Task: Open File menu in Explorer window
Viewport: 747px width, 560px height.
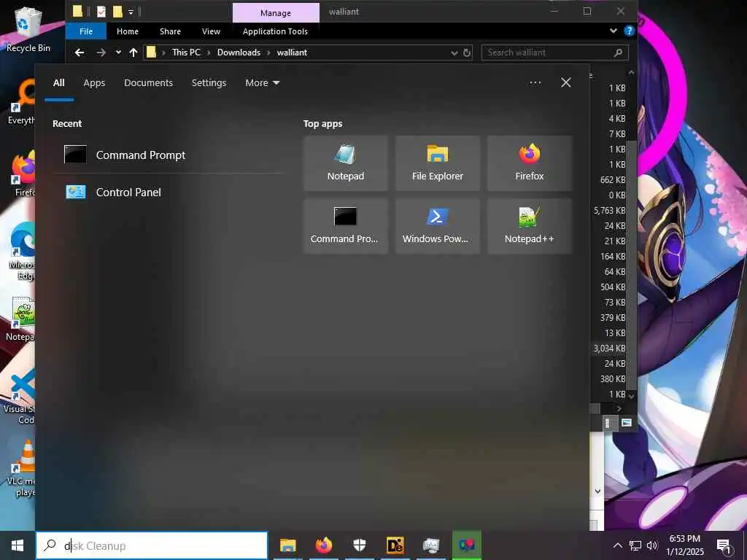Action: [x=86, y=31]
